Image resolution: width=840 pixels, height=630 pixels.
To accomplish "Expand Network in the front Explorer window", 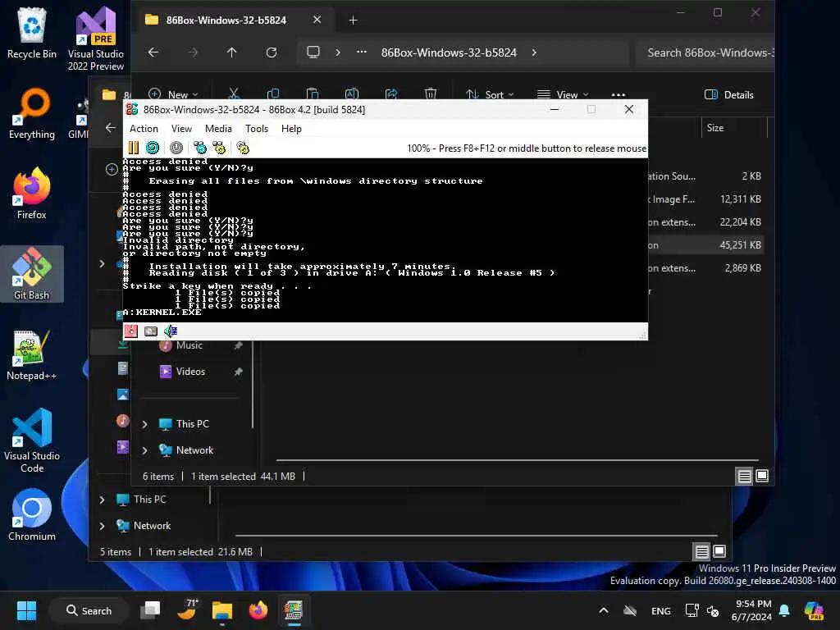I will coord(144,450).
